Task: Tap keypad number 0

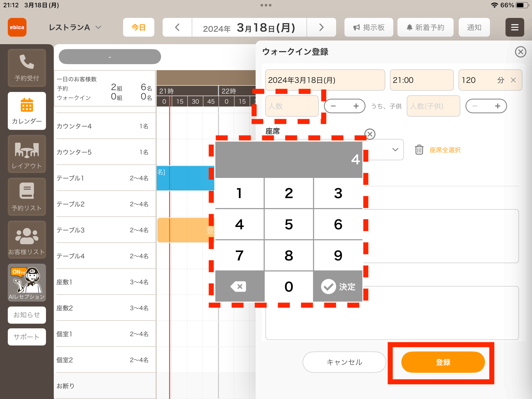Action: coord(289,287)
